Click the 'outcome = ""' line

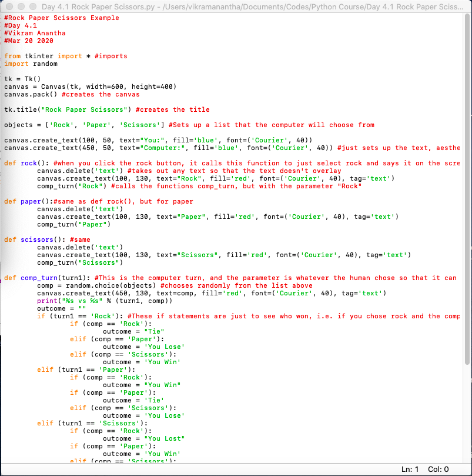[62, 309]
